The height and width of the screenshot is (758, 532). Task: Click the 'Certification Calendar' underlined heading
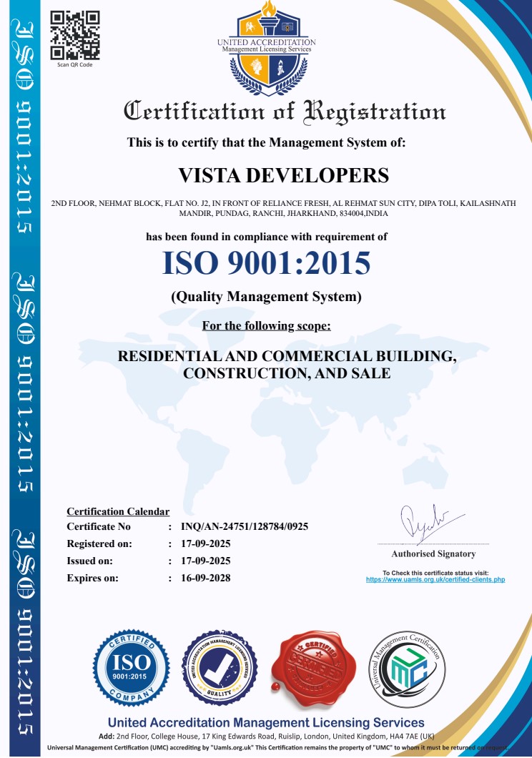click(118, 511)
